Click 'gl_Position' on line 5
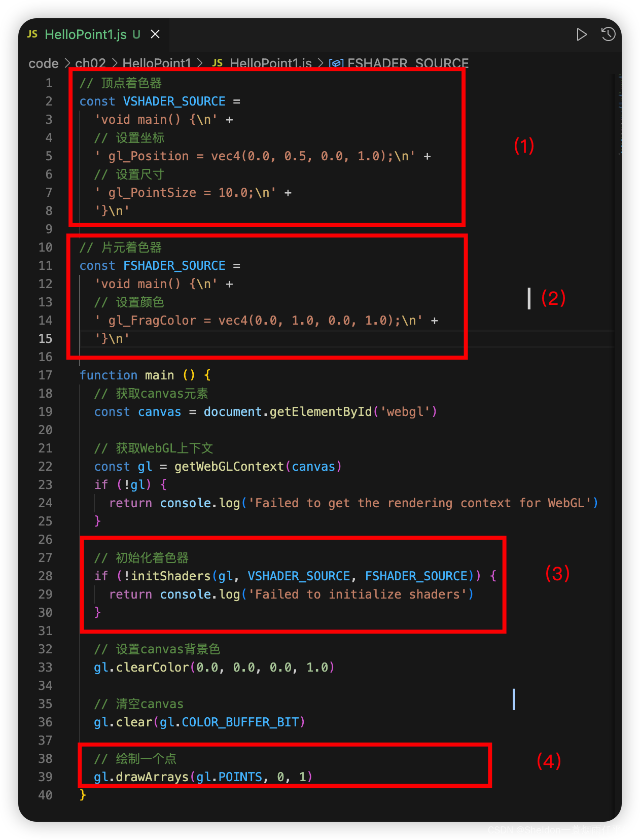 [149, 156]
